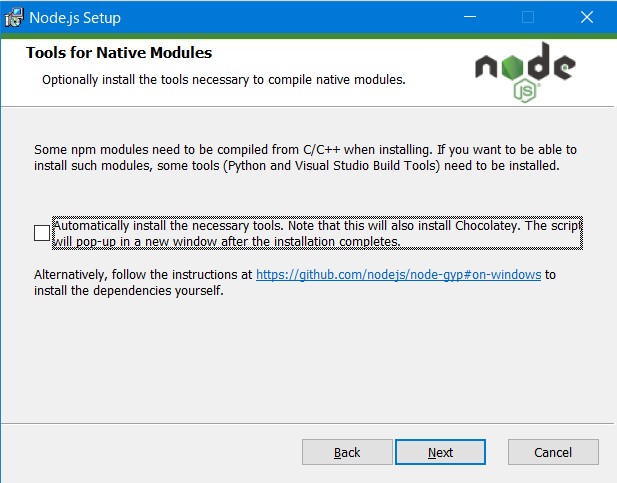Click 'Alternatively, follow the instructions at' text
617x483 pixels.
point(143,275)
